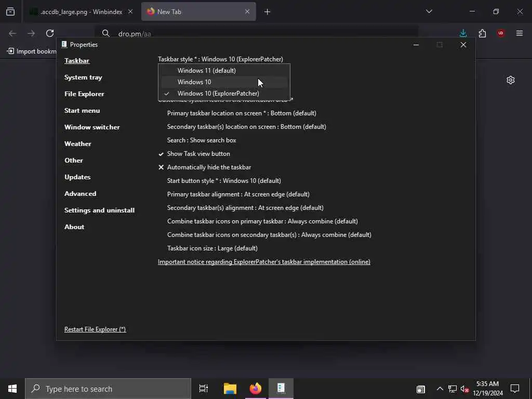Change Primary taskbar alignment setting
532x399 pixels.
point(238,194)
